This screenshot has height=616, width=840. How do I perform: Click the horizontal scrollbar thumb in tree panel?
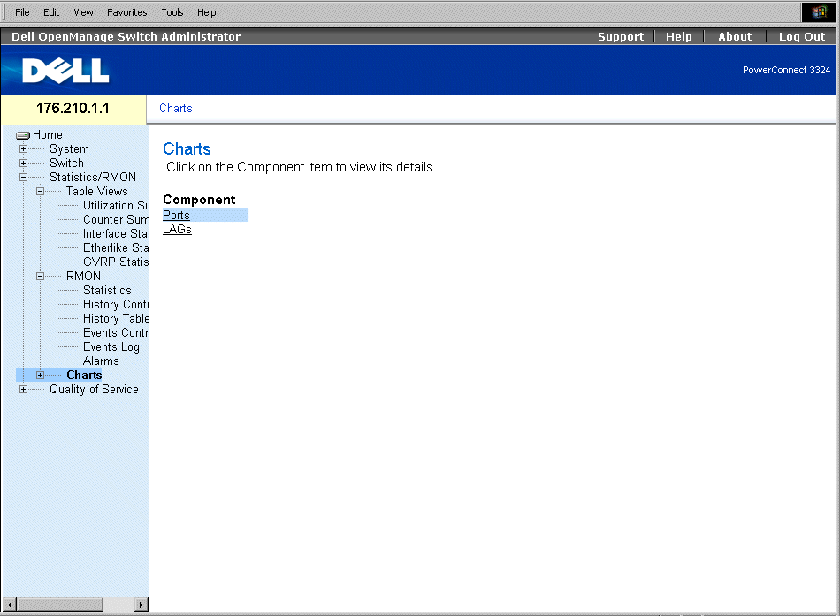pyautogui.click(x=60, y=605)
